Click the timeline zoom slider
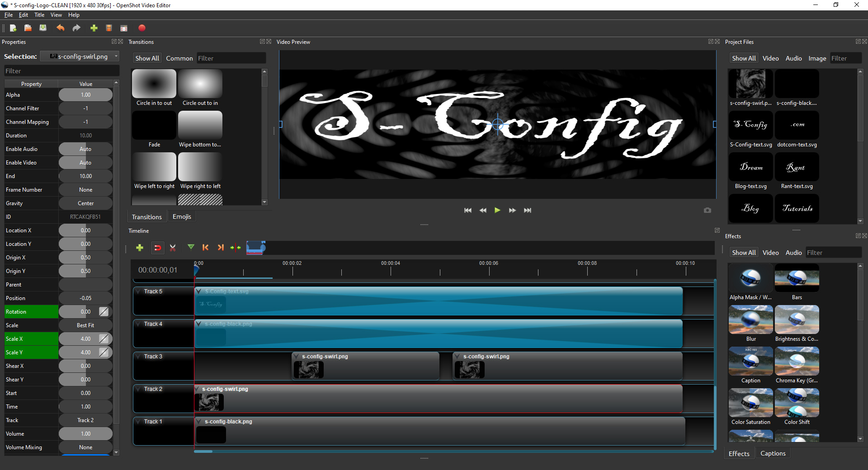Viewport: 868px width, 470px height. (256, 247)
